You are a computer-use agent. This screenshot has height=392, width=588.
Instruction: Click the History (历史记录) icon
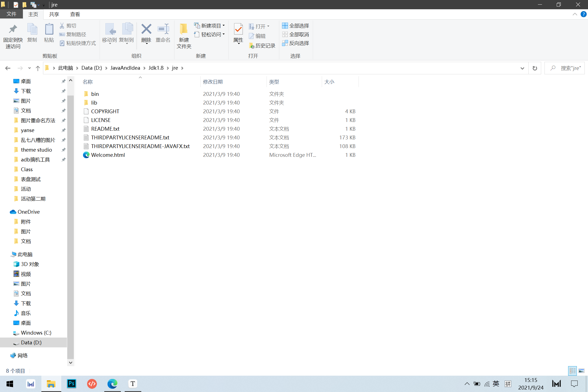[x=252, y=46]
